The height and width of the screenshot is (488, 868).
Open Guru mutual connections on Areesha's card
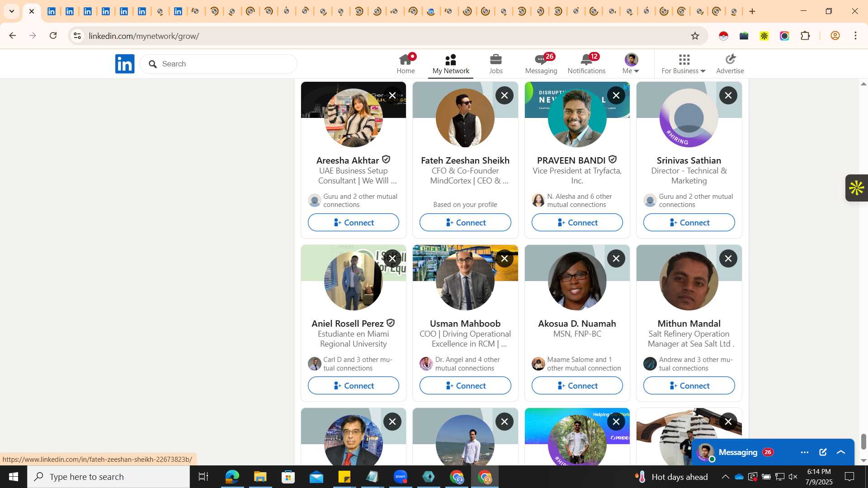tap(353, 200)
